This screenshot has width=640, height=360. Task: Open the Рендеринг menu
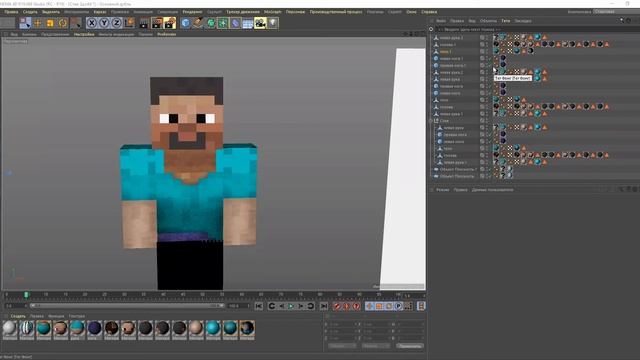tap(192, 12)
